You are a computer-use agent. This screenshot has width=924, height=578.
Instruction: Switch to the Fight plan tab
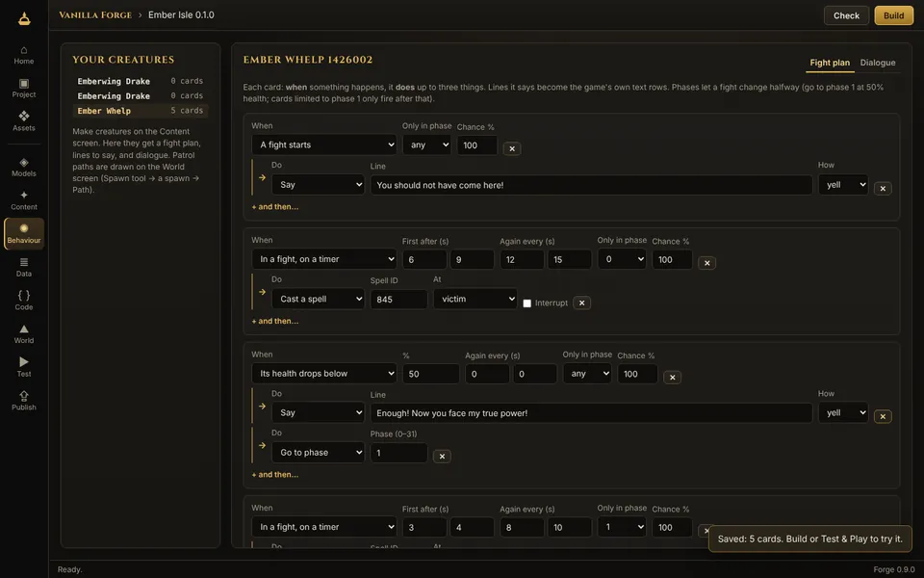pos(830,63)
